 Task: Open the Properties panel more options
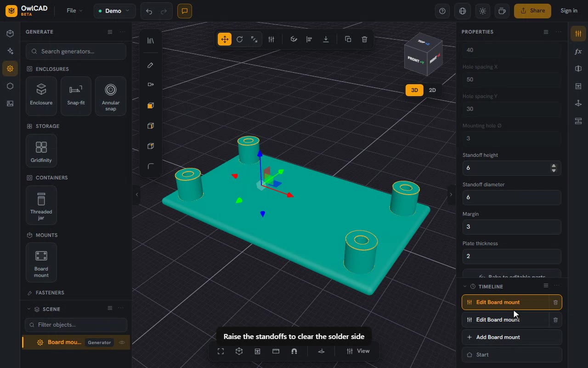tap(558, 32)
